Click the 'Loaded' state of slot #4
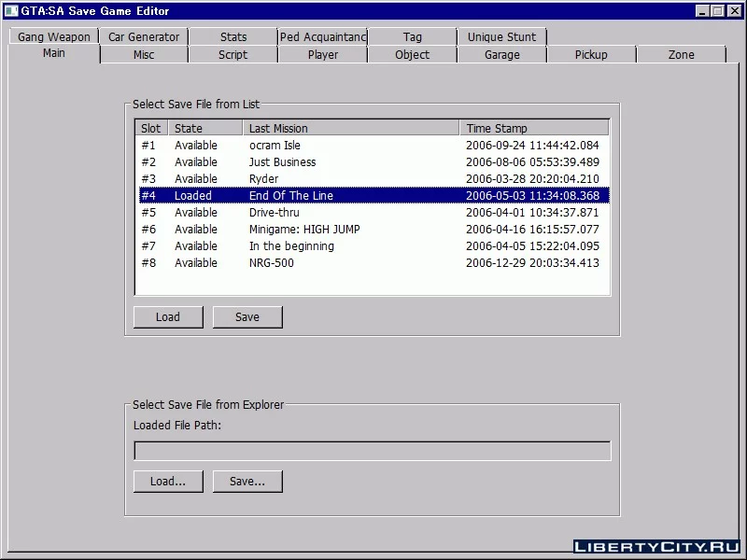The height and width of the screenshot is (560, 747). tap(193, 196)
